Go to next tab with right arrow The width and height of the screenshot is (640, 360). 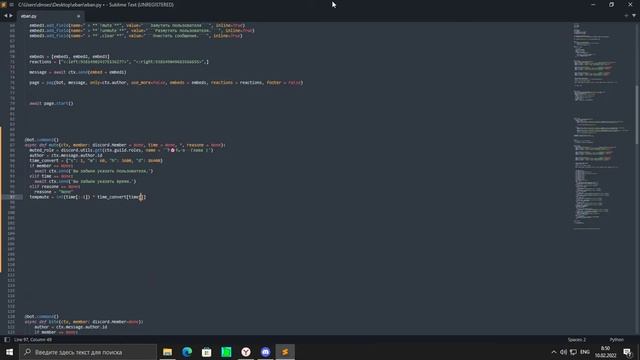tap(11, 16)
